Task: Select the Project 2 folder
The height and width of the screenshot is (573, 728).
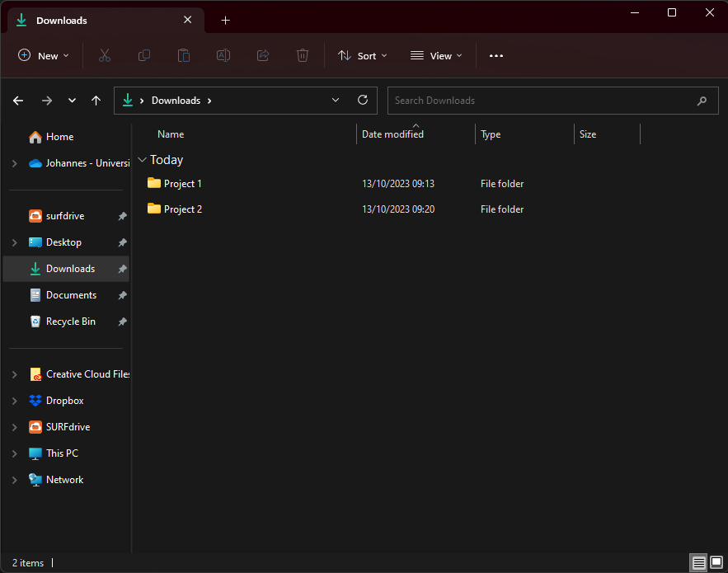Action: click(x=182, y=209)
